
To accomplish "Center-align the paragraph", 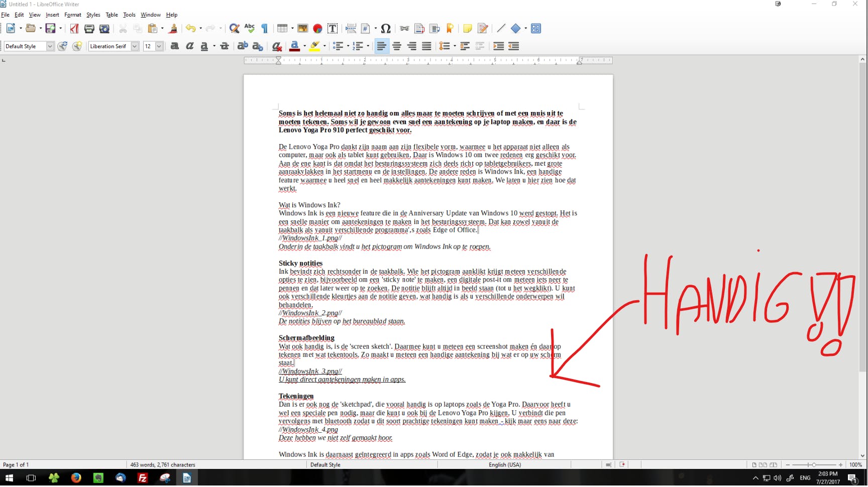I will pyautogui.click(x=397, y=47).
